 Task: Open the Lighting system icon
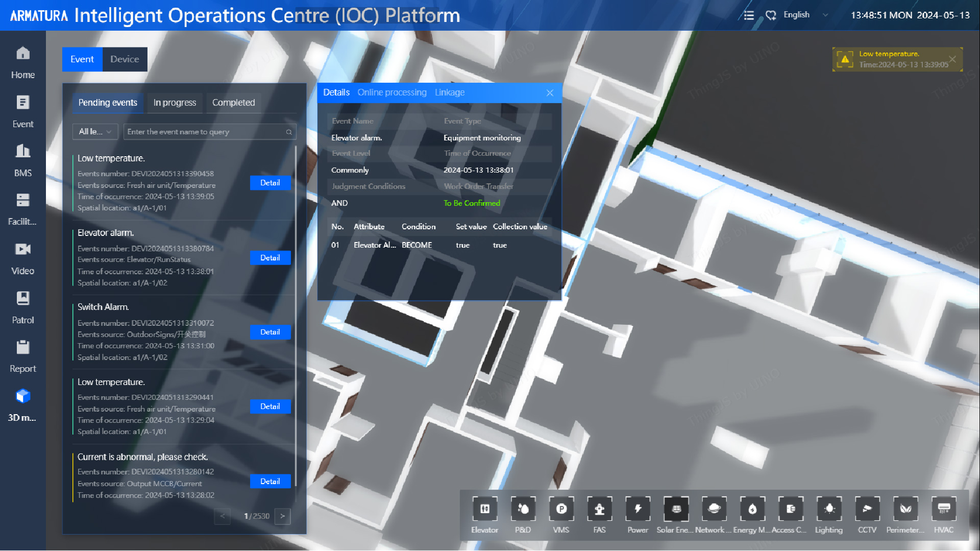coord(828,509)
